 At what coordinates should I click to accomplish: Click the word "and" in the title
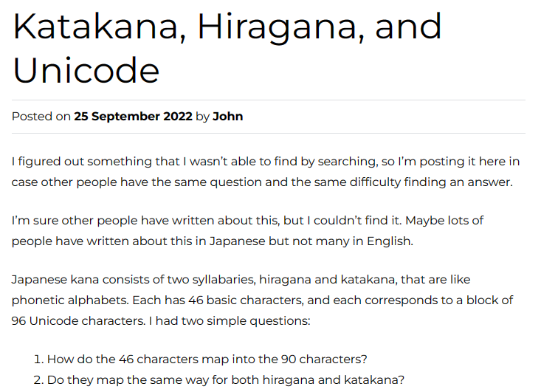[x=408, y=27]
